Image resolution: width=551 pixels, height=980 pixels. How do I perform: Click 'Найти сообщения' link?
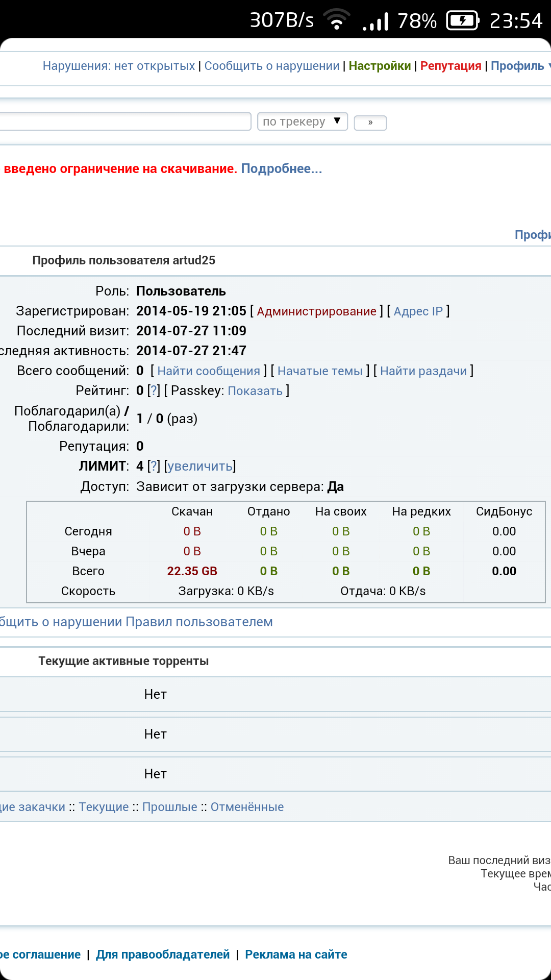209,371
